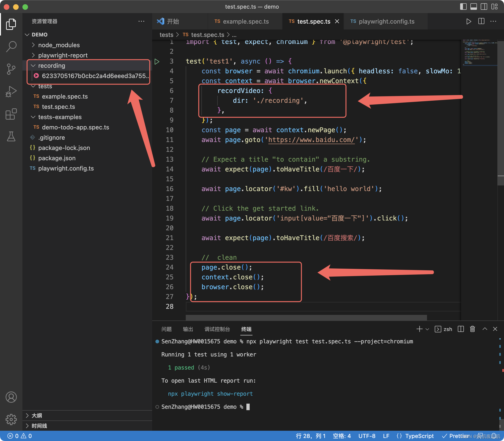The height and width of the screenshot is (441, 504).
Task: Split the editor to the right
Action: [x=481, y=21]
